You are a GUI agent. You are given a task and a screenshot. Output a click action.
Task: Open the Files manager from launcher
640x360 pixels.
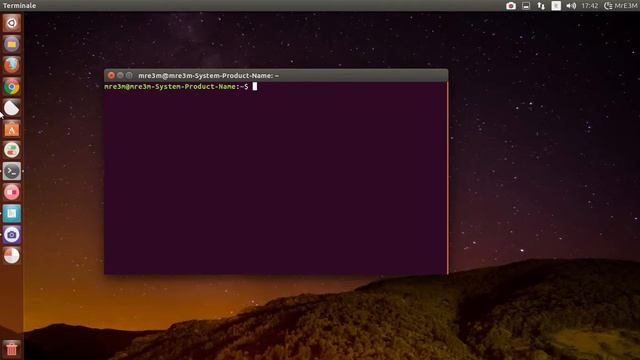11,44
